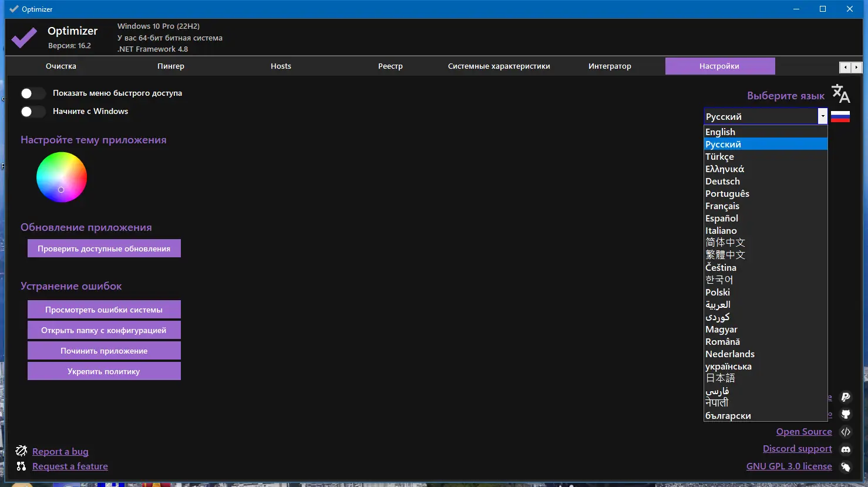The width and height of the screenshot is (868, 487).
Task: Pick a theme color on the color wheel
Action: (62, 177)
